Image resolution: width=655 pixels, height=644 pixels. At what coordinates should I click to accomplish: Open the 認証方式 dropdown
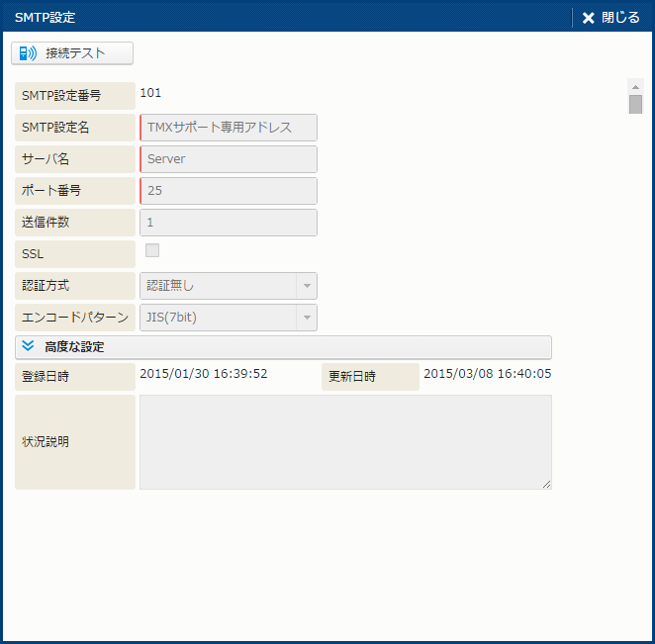pos(307,286)
